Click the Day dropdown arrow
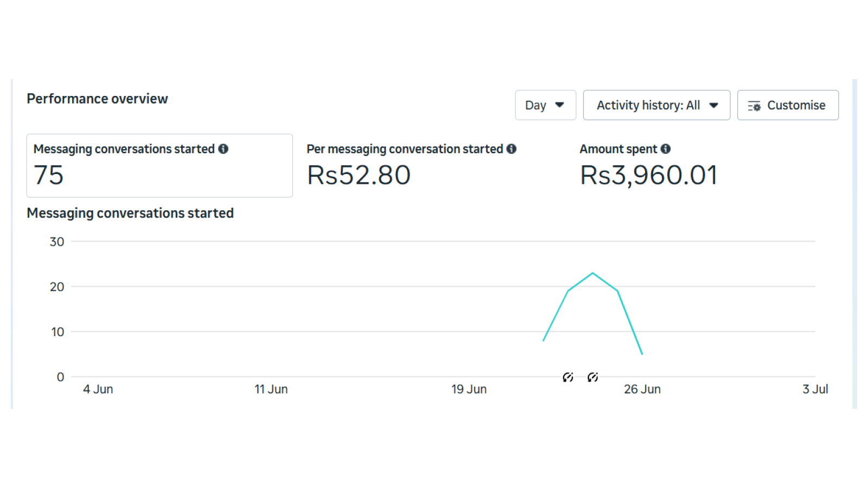The width and height of the screenshot is (868, 488). coord(560,105)
